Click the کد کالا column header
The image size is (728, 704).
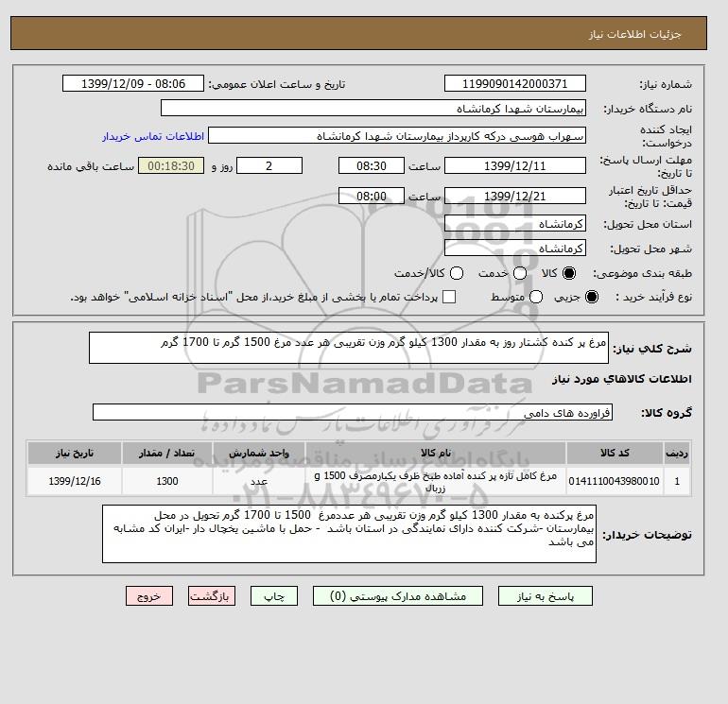tap(615, 453)
